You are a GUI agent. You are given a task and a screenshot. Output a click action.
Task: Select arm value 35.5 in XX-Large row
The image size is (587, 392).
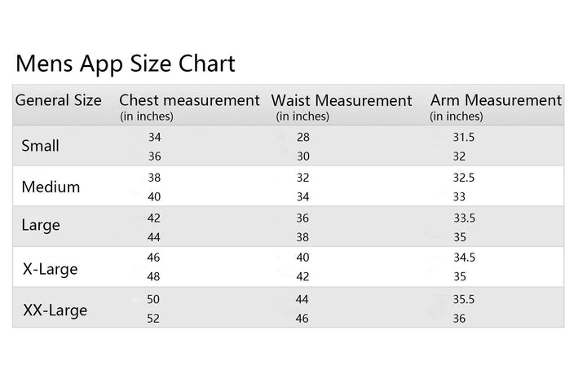(464, 299)
